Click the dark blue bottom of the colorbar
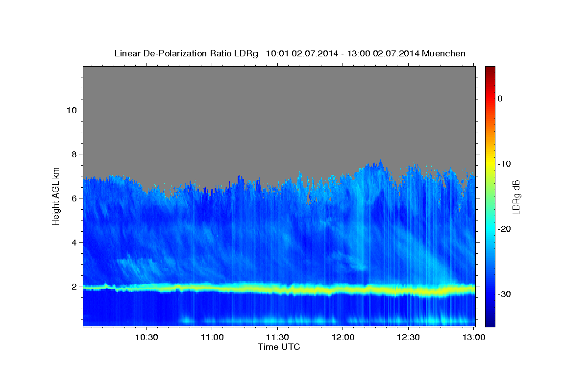Image resolution: width=588 pixels, height=392 pixels. point(490,321)
